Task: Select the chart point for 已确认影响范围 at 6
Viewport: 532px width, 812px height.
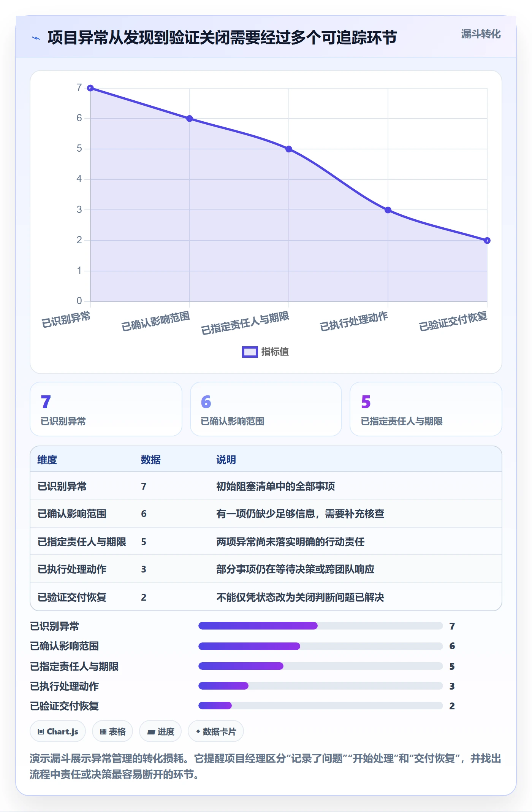Action: (x=190, y=119)
